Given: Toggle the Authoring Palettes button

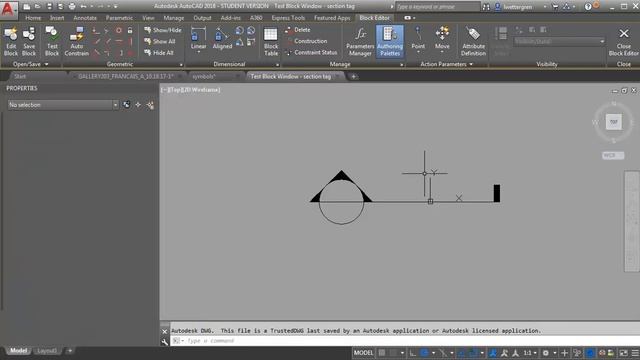Looking at the screenshot, I should pyautogui.click(x=390, y=42).
